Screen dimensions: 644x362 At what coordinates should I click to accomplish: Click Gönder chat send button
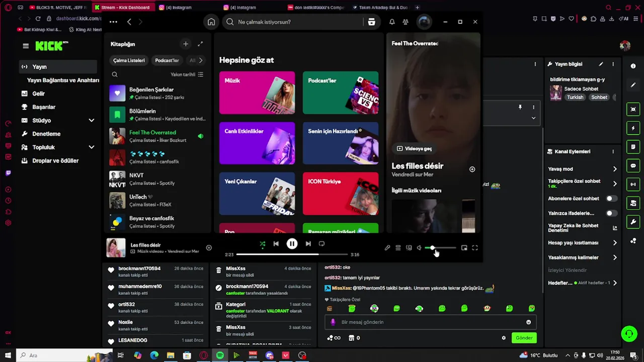[x=524, y=338]
